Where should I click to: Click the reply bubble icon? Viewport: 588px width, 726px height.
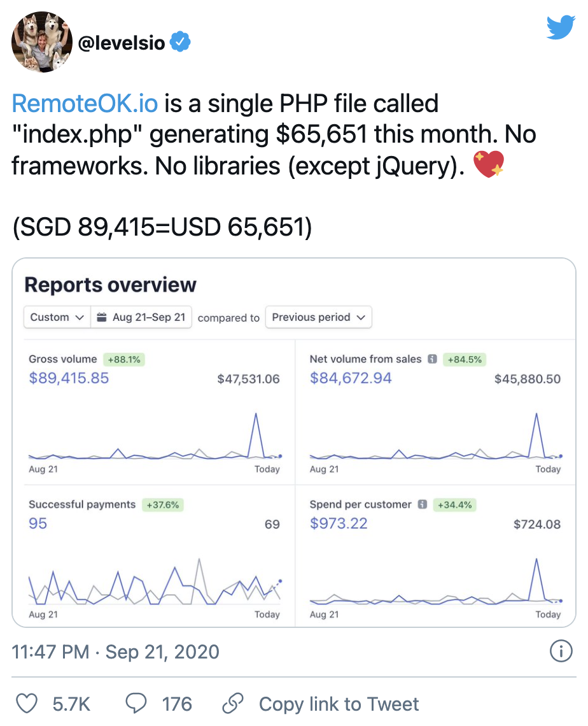(x=136, y=704)
